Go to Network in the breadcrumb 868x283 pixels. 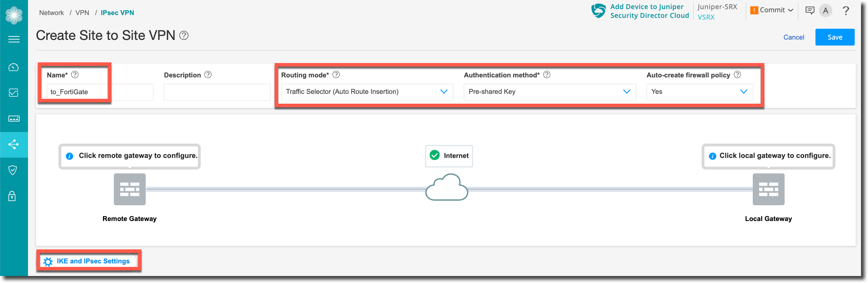tap(51, 13)
